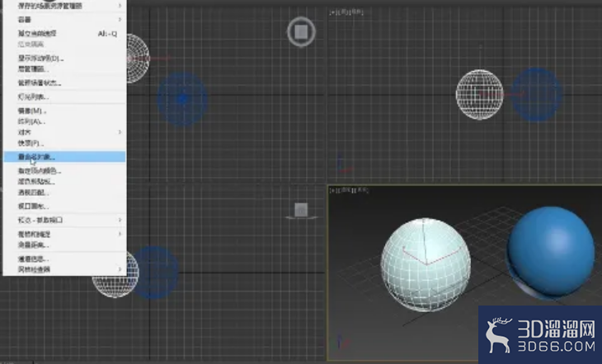602x364 pixels.
Task: Expand the 预览 - 抓取视口 submenu
Action: (x=64, y=220)
